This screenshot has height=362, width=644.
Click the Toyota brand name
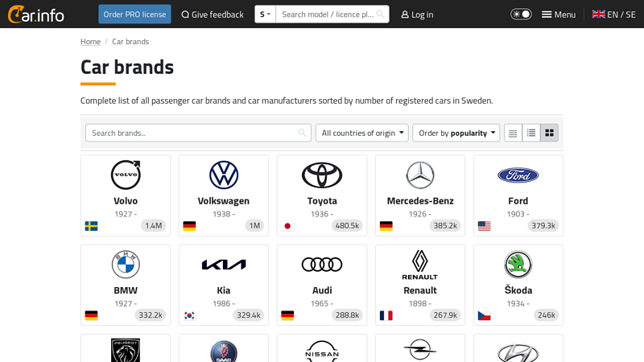[322, 200]
